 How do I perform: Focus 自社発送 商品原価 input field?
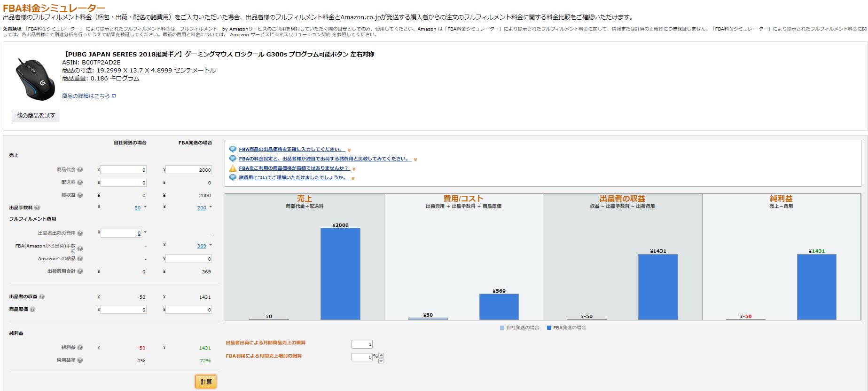[x=123, y=310]
